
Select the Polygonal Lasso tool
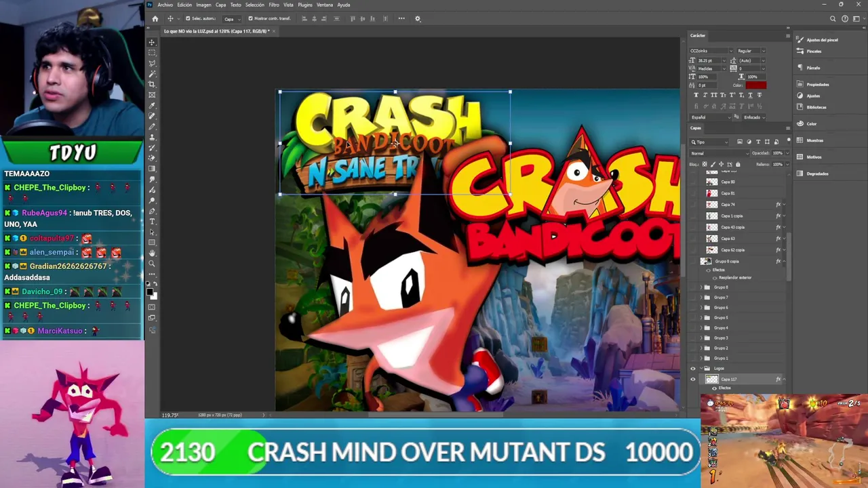coord(152,63)
